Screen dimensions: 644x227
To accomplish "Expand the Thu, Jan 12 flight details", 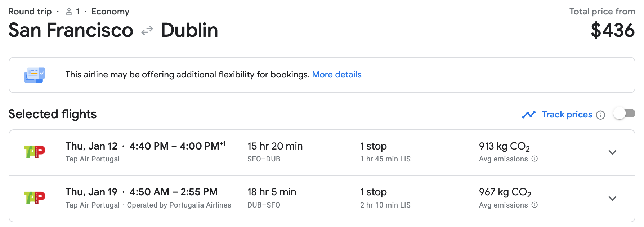I will (x=612, y=152).
